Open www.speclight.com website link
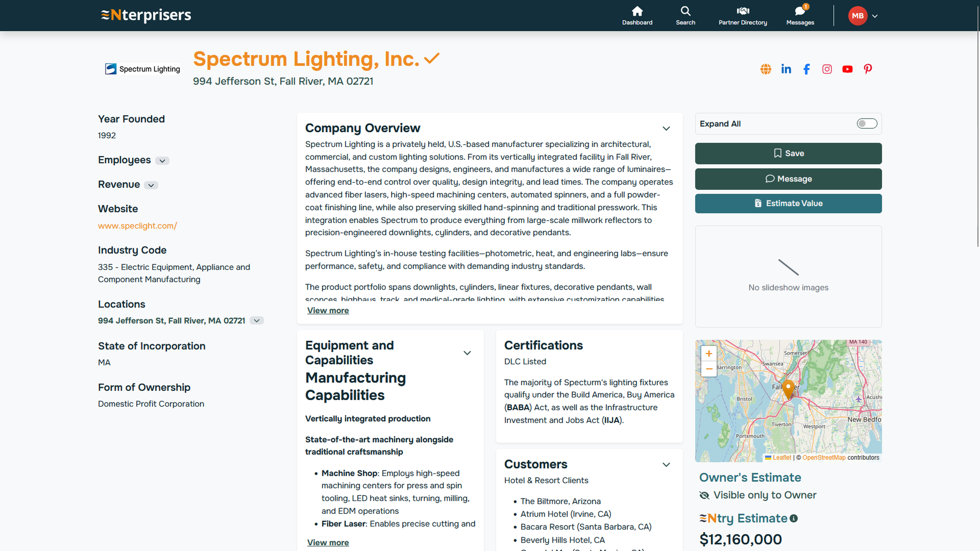Screen dimensions: 980x551 [137, 226]
